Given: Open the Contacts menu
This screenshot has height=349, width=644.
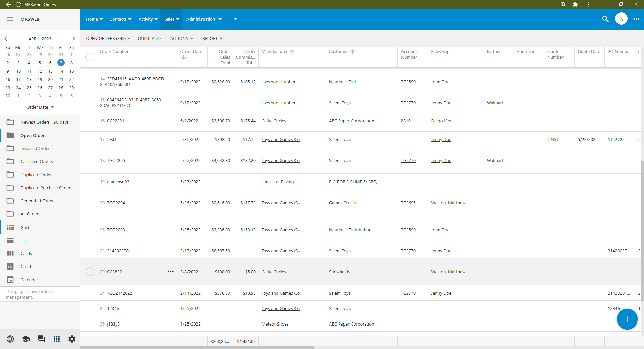Looking at the screenshot, I should click(x=120, y=19).
